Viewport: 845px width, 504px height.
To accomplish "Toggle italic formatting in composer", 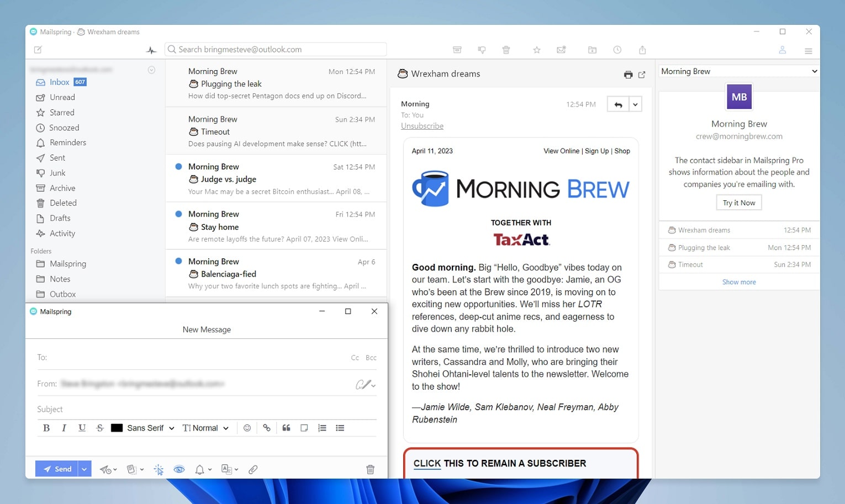I will [x=64, y=428].
